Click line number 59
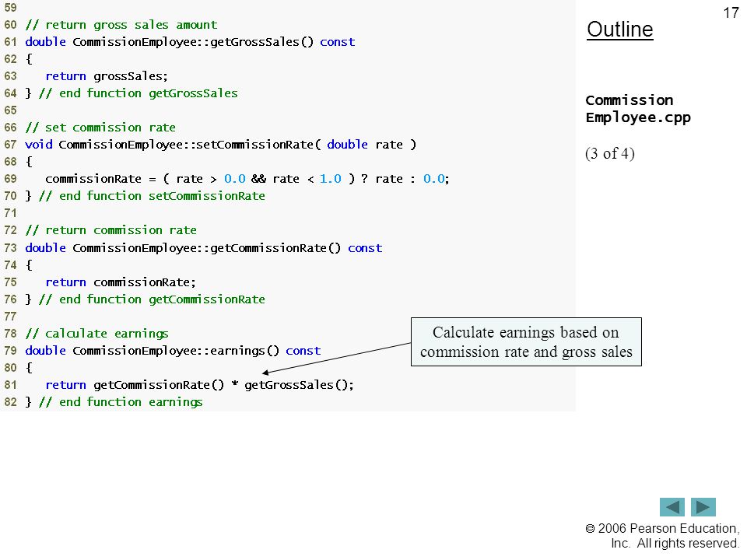747x560 pixels. coord(10,8)
